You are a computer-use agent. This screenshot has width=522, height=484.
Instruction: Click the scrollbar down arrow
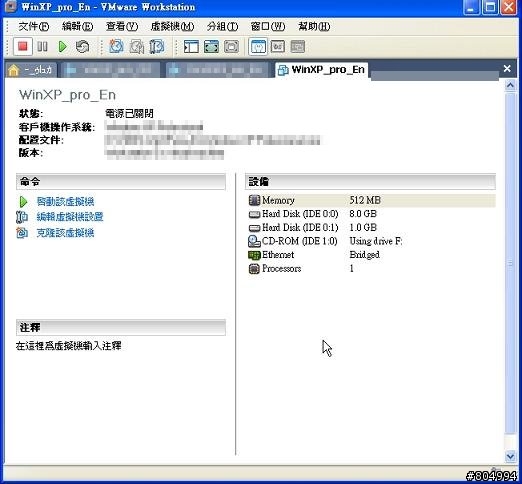(510, 456)
